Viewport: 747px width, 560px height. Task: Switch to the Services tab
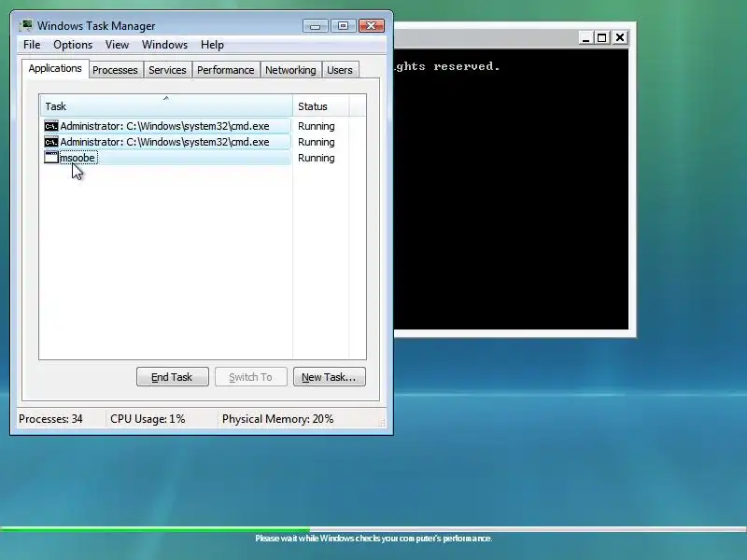[x=167, y=70]
